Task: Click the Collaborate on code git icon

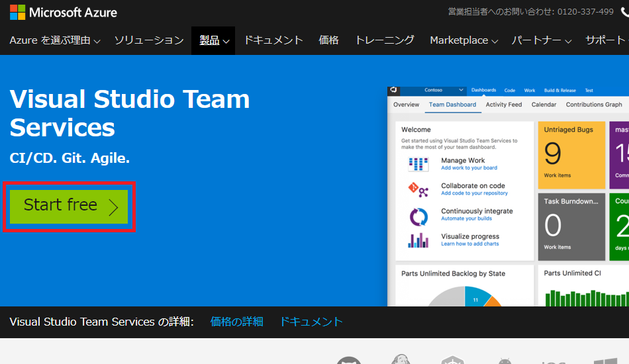Action: pyautogui.click(x=418, y=190)
